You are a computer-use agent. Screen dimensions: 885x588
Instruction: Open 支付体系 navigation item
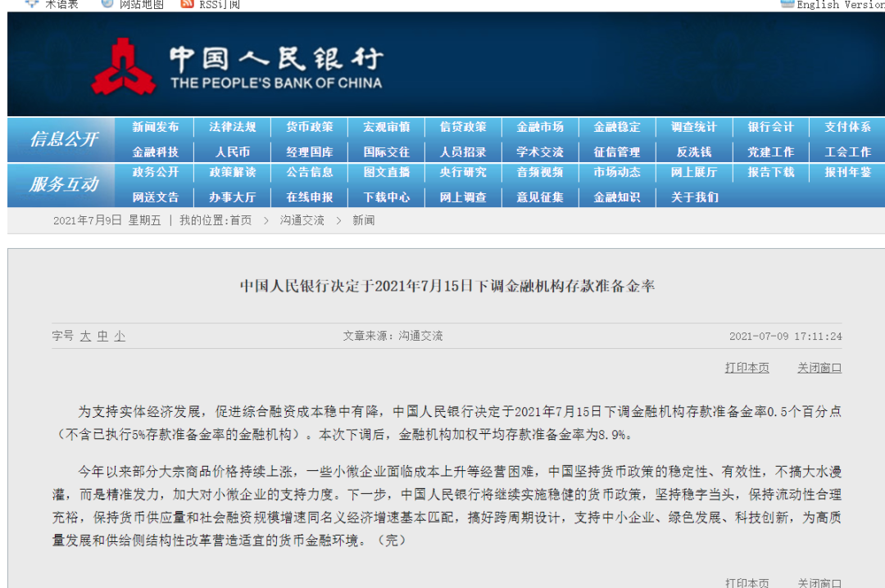coord(847,127)
